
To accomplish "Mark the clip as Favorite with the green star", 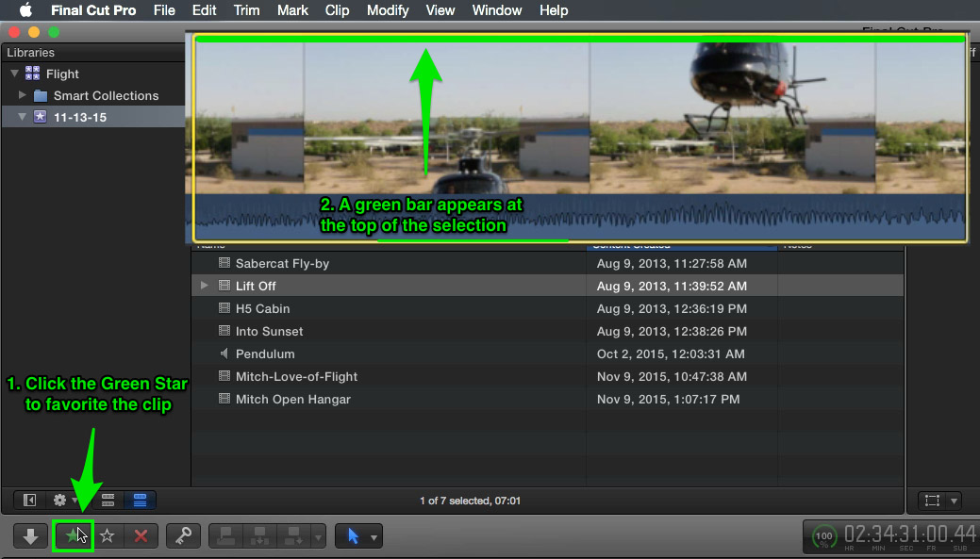I will (74, 535).
